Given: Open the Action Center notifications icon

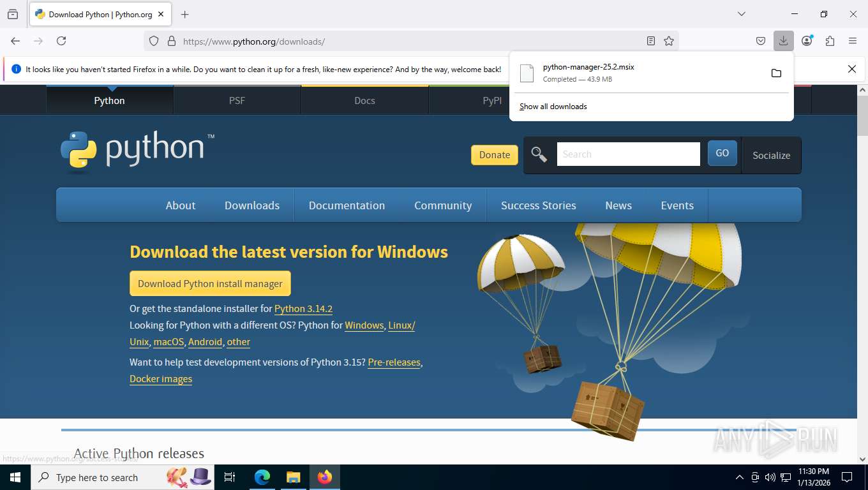Looking at the screenshot, I should click(847, 477).
